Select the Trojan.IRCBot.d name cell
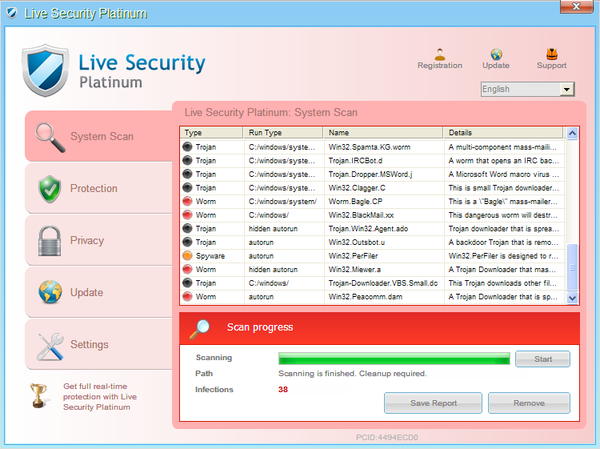The width and height of the screenshot is (600, 449). click(384, 161)
